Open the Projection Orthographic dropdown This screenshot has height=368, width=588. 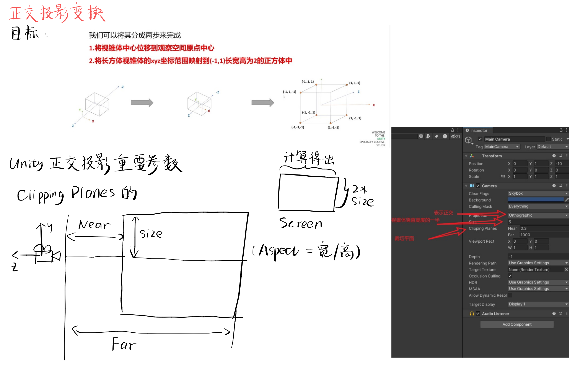(538, 215)
